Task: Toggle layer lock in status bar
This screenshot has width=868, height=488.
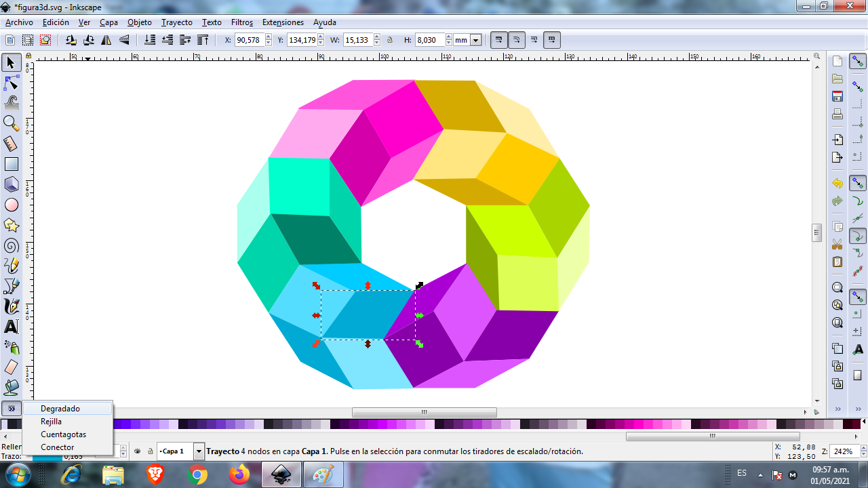Action: coord(150,451)
